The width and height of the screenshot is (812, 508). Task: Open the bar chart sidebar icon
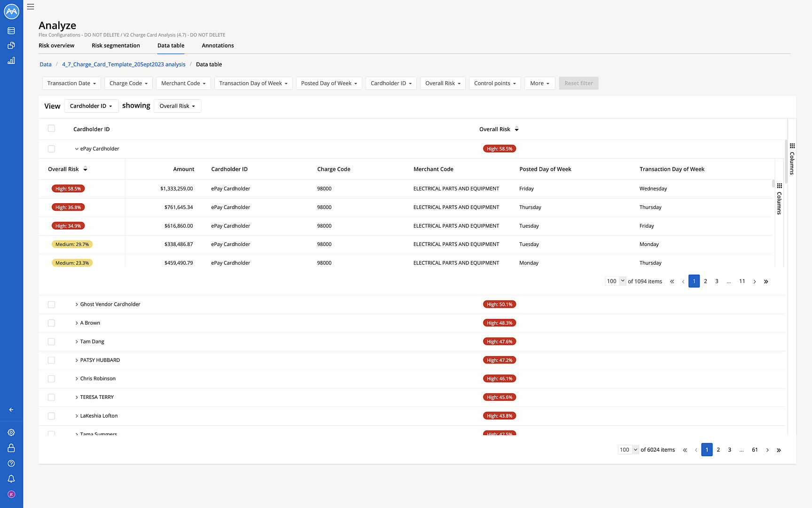point(11,60)
